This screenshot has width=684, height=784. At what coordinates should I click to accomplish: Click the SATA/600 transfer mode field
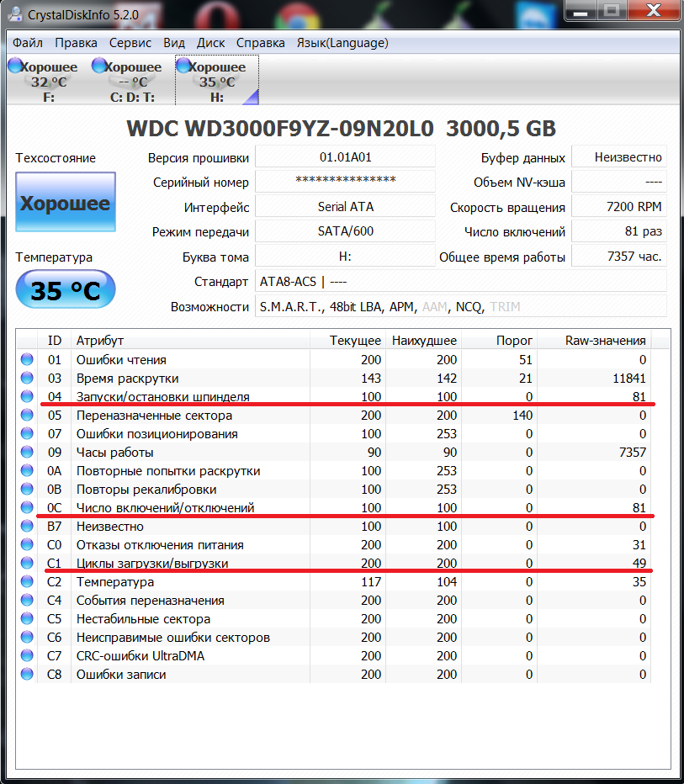(346, 231)
